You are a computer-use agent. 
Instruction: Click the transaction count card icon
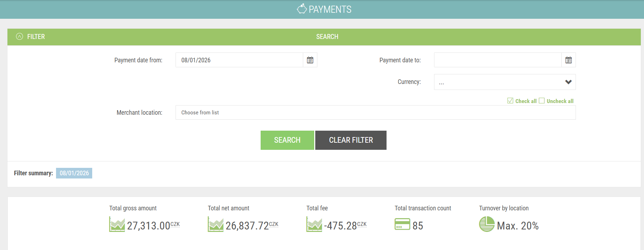point(402,225)
